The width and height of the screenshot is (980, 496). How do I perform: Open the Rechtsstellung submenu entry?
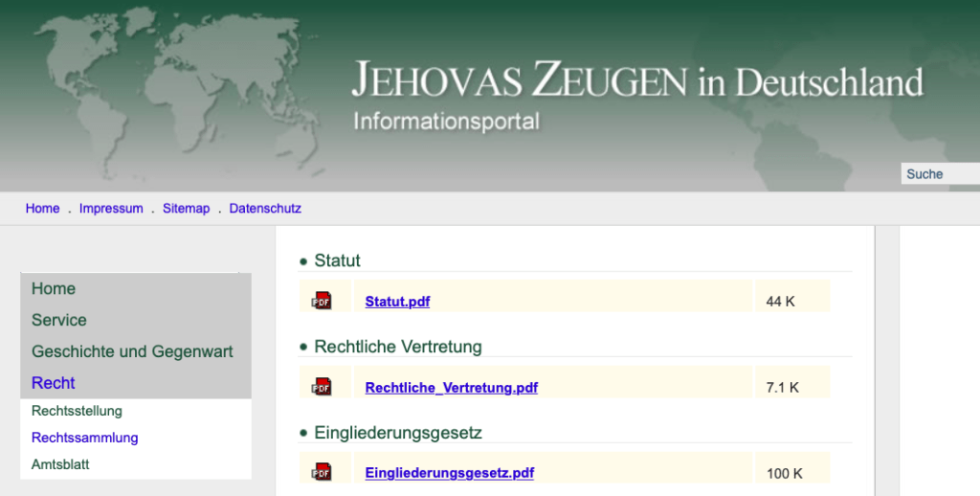[77, 411]
